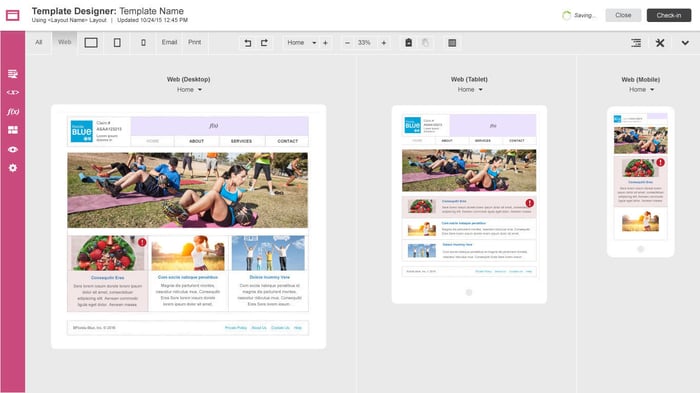Click the Web (Tablet) heading label
Viewport: 700px width, 393px height.
click(x=469, y=79)
